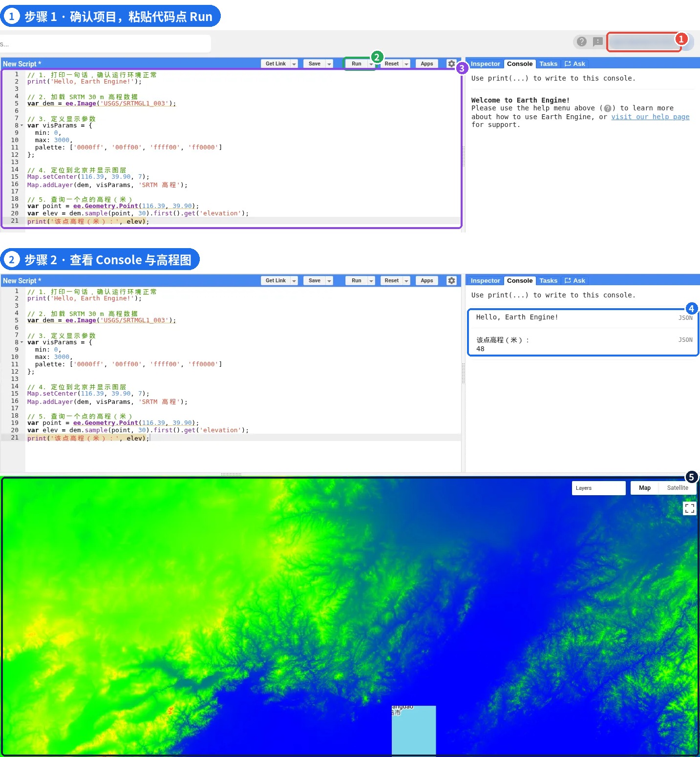Image resolution: width=700 pixels, height=757 pixels.
Task: Click Save in the bottom editor toolbar
Action: click(x=315, y=280)
